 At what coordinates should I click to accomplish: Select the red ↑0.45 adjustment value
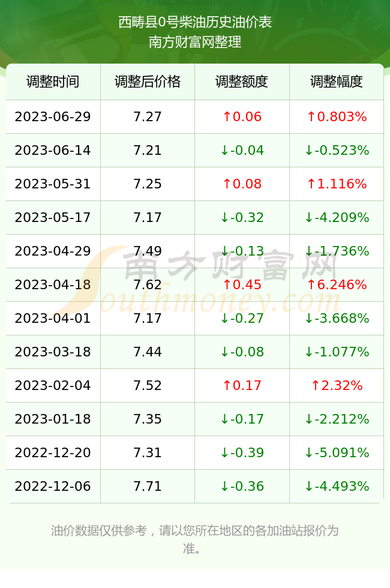242,284
